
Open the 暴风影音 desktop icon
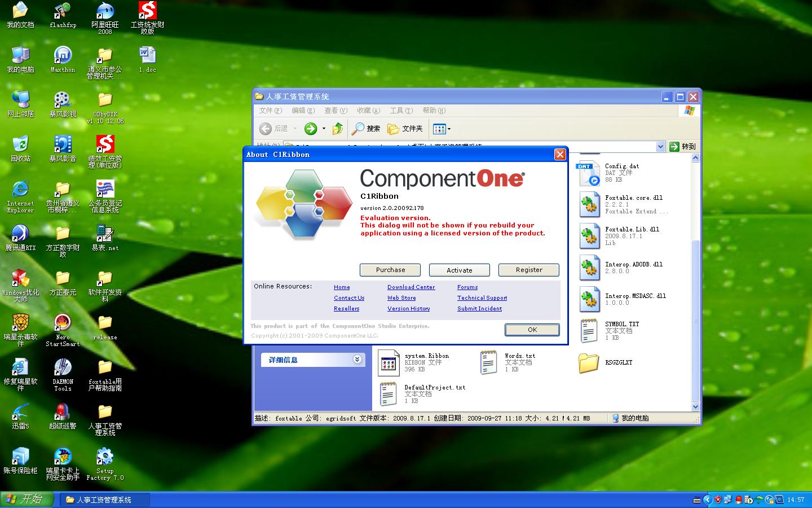(x=63, y=148)
